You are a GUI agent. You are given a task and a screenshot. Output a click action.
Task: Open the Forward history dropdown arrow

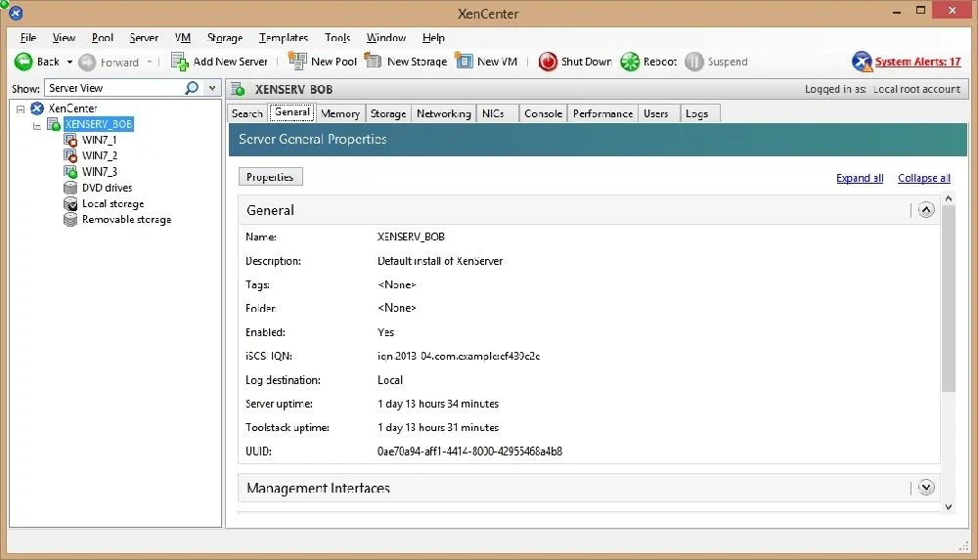pos(150,62)
